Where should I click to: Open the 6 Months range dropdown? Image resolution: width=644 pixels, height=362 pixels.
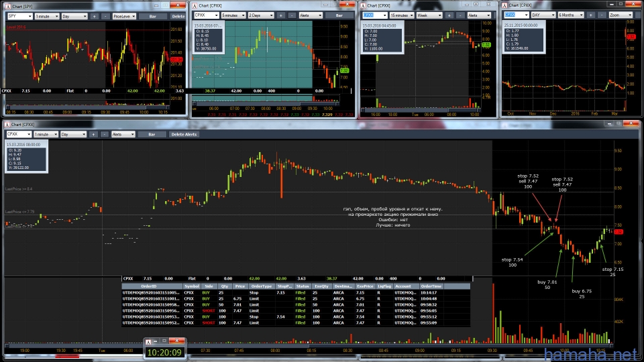coord(570,15)
